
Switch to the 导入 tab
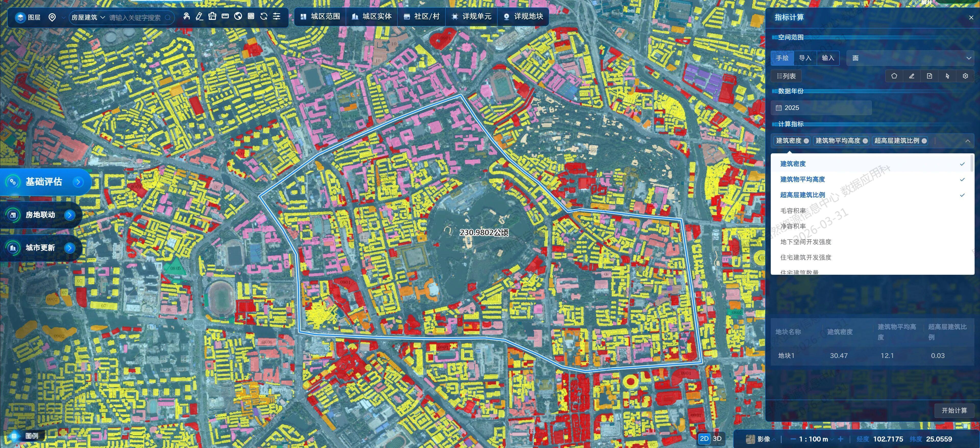[805, 58]
